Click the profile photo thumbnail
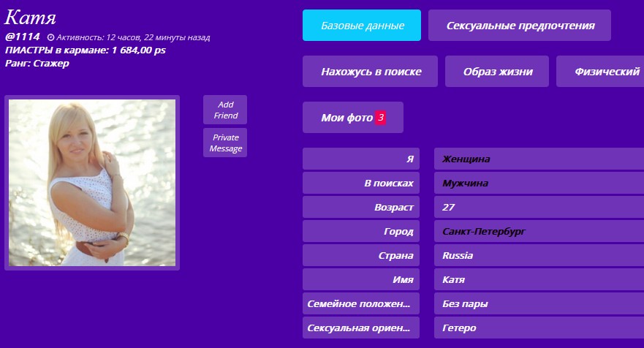 coord(92,183)
